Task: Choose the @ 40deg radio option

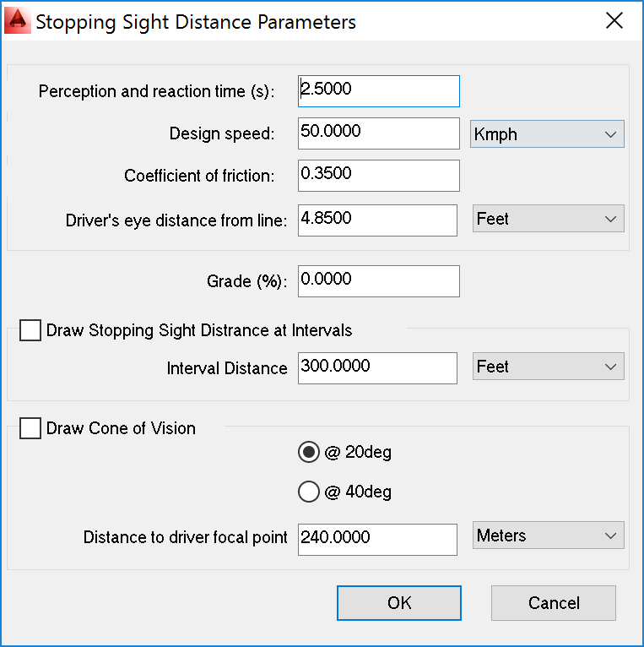Action: [x=308, y=492]
